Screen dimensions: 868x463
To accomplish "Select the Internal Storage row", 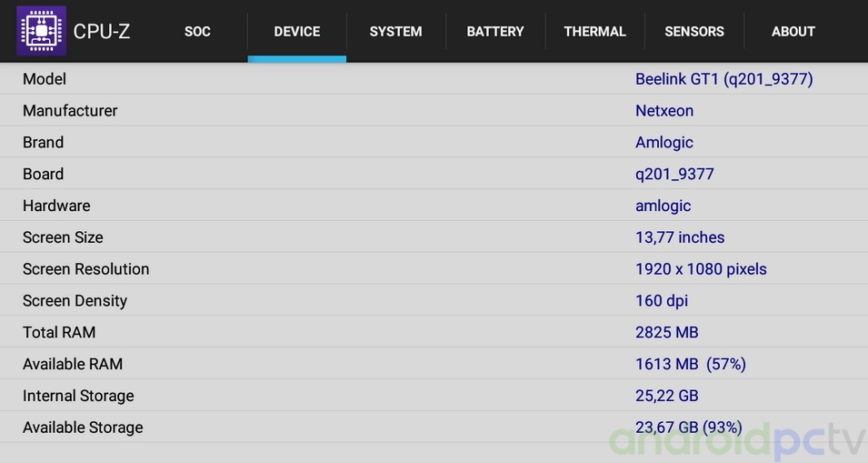I will pos(434,396).
